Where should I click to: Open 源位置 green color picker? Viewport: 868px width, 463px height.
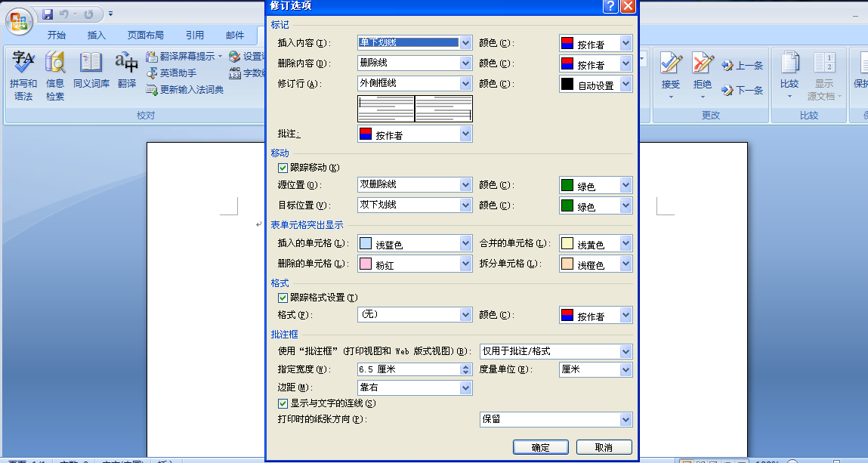595,185
